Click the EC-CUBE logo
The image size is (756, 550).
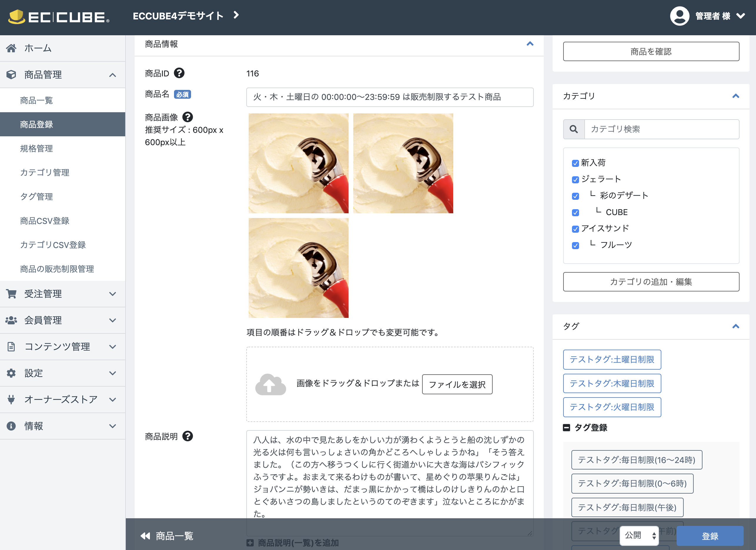click(59, 17)
